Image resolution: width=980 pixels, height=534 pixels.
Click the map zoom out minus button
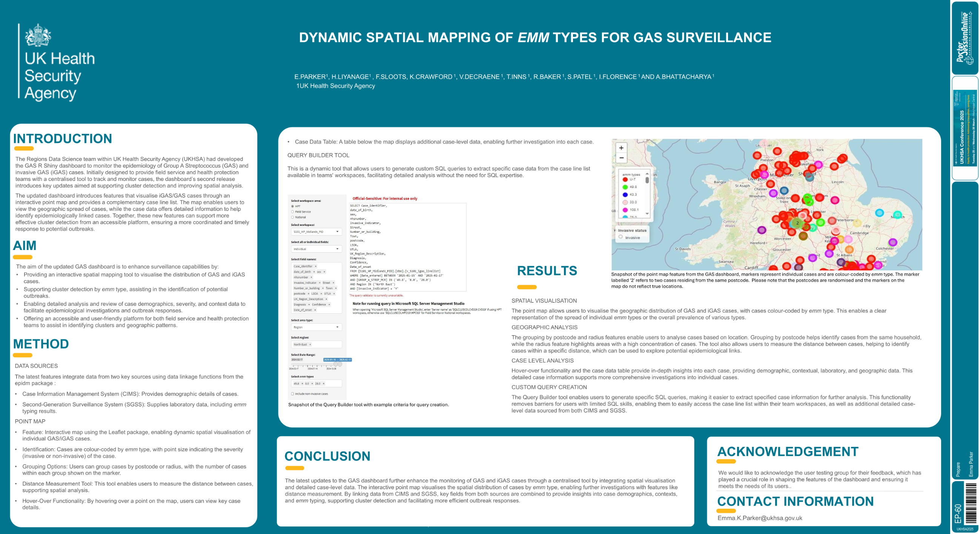pyautogui.click(x=621, y=158)
